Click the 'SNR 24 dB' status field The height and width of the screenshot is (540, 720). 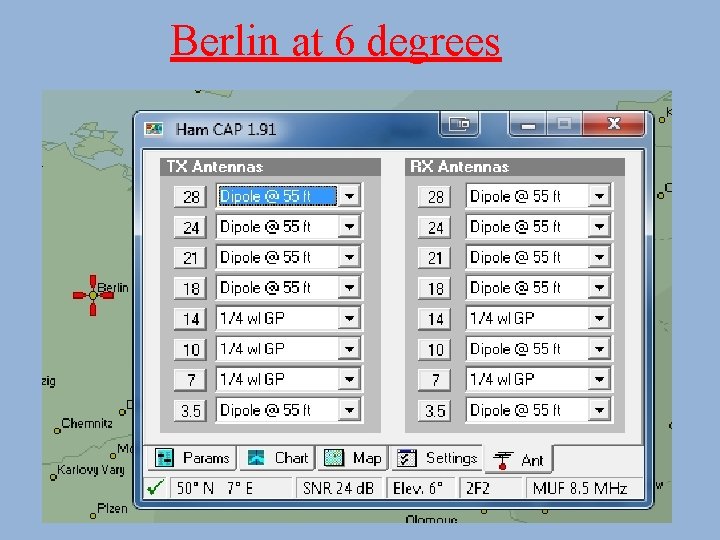(x=339, y=488)
